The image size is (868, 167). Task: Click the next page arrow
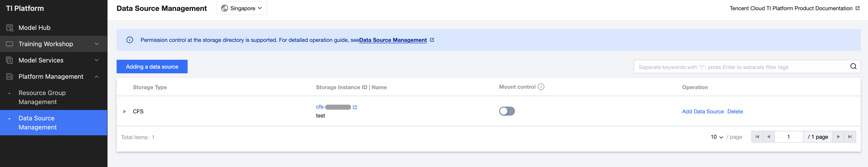(x=838, y=137)
